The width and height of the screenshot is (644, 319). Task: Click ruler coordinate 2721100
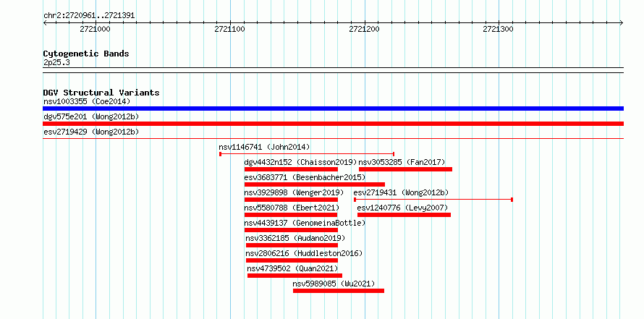coord(229,29)
